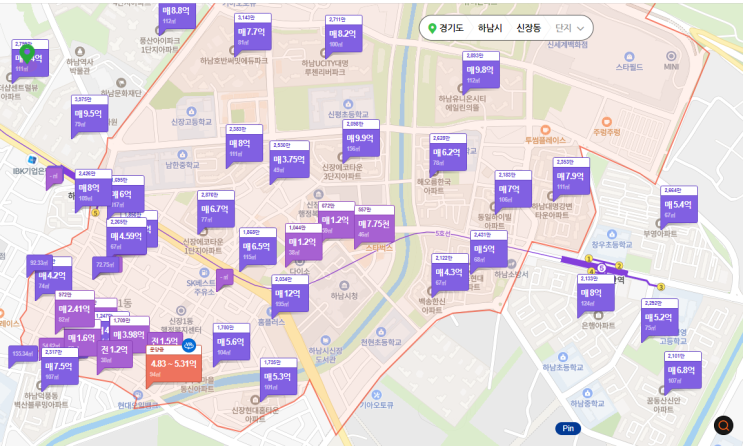Click the green location pin beside 경기도
This screenshot has height=446, width=743.
click(x=432, y=28)
